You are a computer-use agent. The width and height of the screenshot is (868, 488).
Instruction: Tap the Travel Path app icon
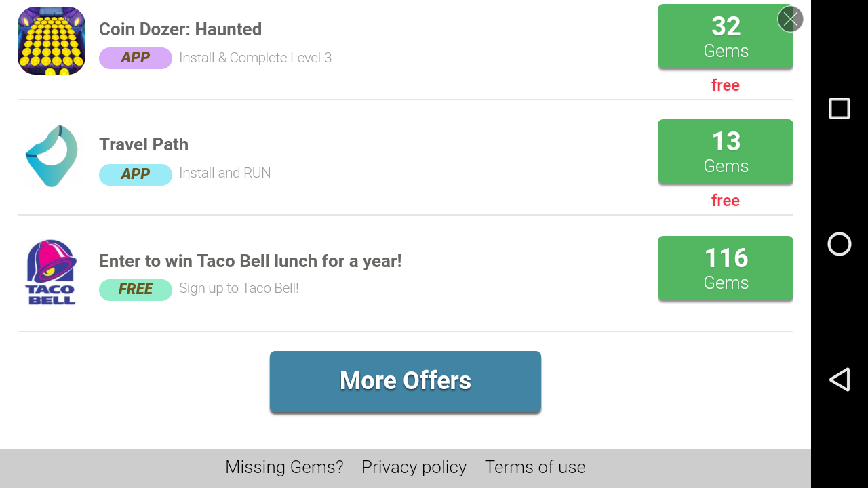click(x=52, y=156)
